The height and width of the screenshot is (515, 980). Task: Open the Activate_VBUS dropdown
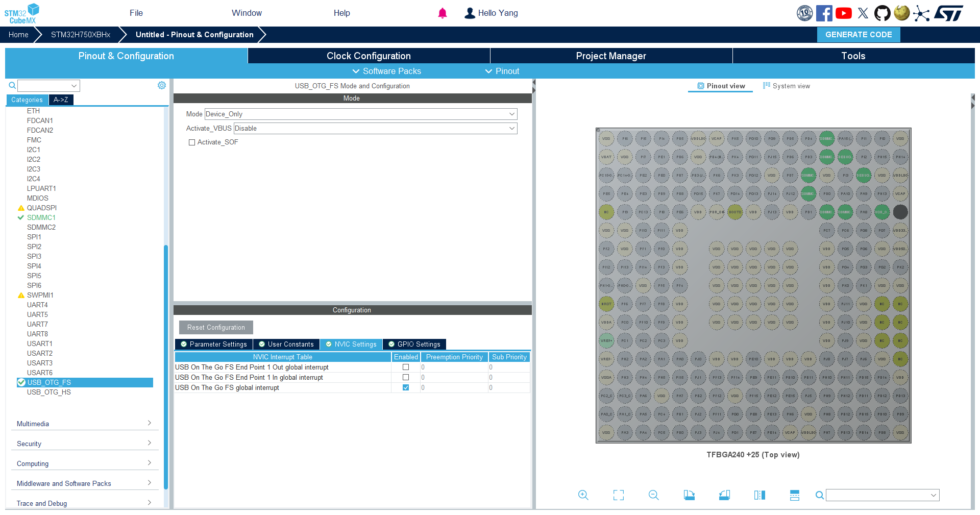375,129
